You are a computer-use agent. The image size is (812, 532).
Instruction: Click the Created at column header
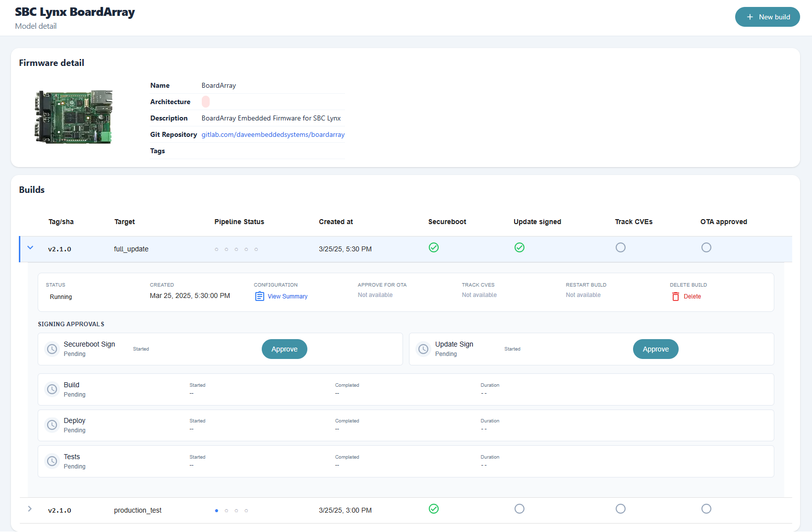point(336,222)
